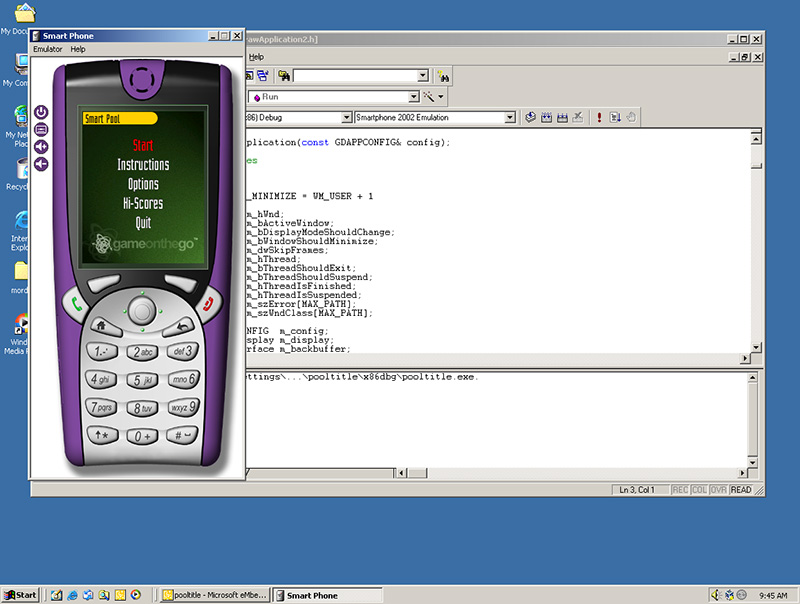The width and height of the screenshot is (800, 604).
Task: Launch Internet Explorer from Quick Launch
Action: pyautogui.click(x=72, y=595)
